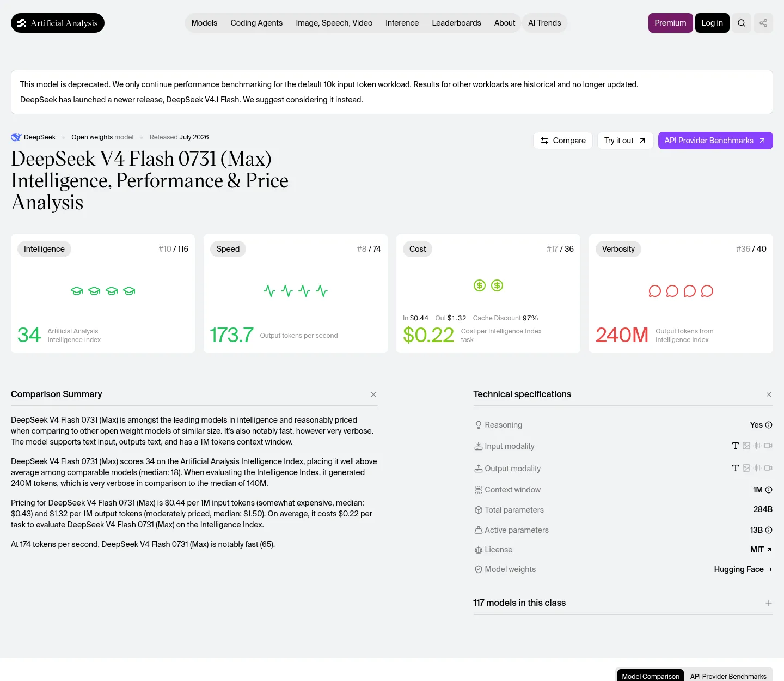
Task: Collapse the Comparison Summary section
Action: [373, 394]
